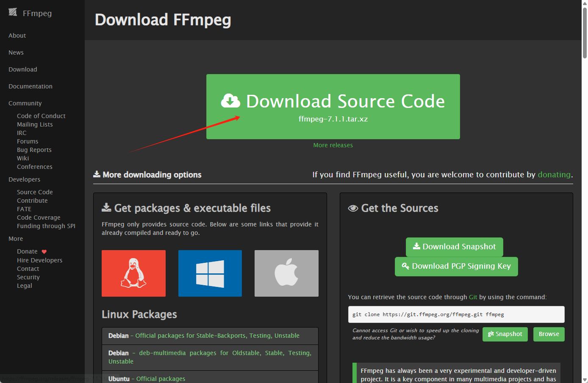Click the Apple macOS packages icon
The height and width of the screenshot is (383, 588).
286,273
